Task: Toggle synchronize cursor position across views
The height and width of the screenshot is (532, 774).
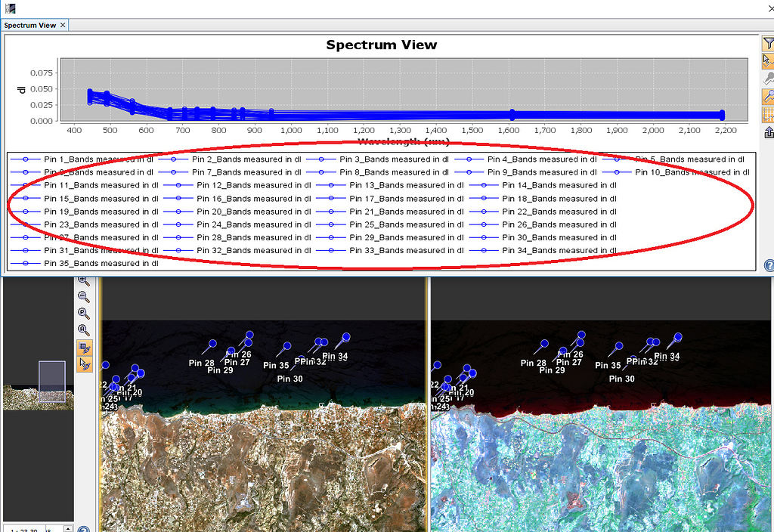Action: (x=85, y=364)
